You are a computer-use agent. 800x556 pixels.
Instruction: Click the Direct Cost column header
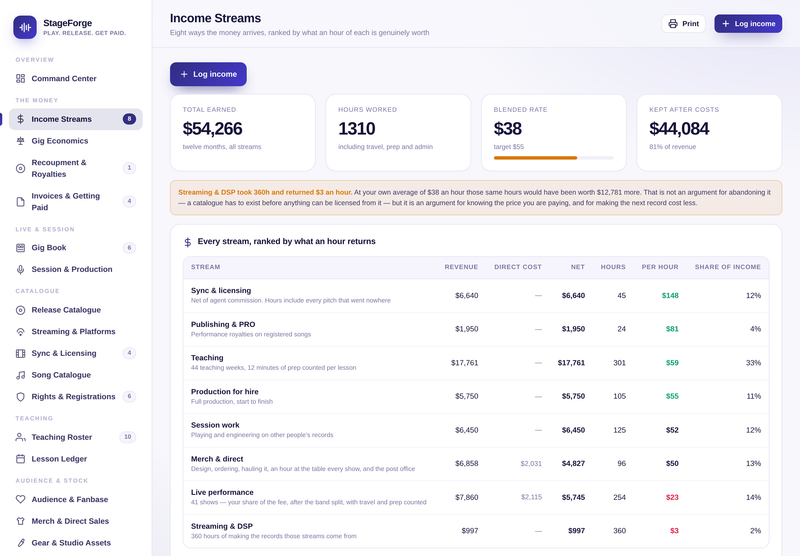[x=518, y=267]
